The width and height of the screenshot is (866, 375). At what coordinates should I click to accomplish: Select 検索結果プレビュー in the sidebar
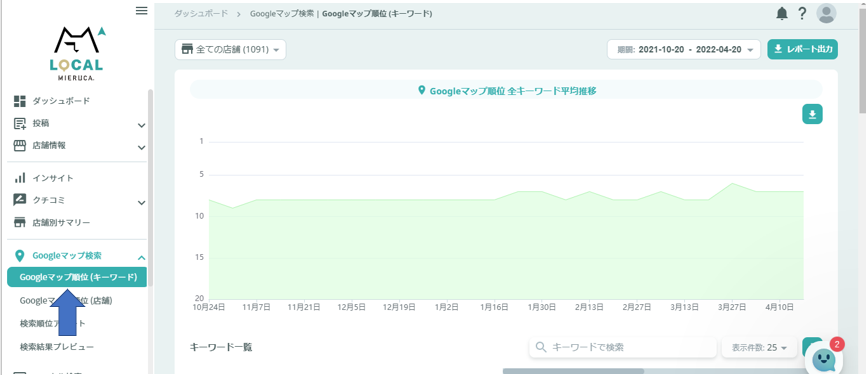tap(56, 347)
